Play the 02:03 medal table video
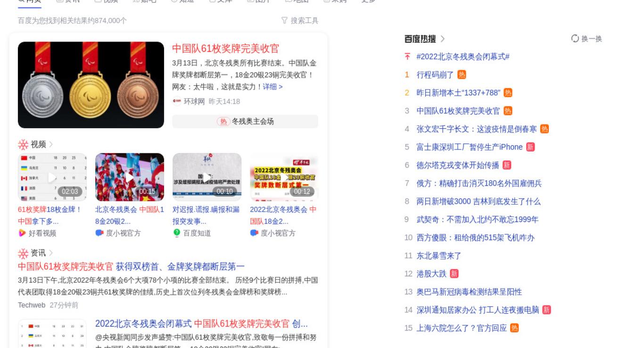644x348 pixels. [x=52, y=177]
